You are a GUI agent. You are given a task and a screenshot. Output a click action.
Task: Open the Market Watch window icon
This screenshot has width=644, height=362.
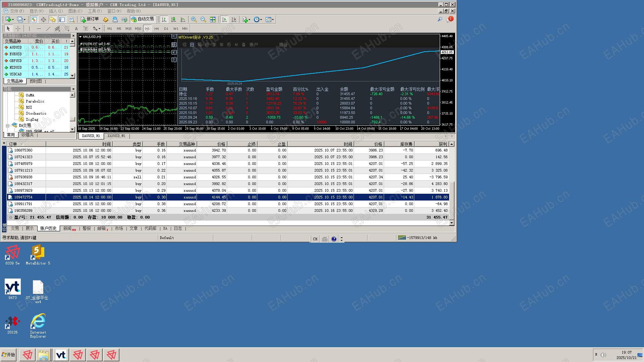[34, 19]
